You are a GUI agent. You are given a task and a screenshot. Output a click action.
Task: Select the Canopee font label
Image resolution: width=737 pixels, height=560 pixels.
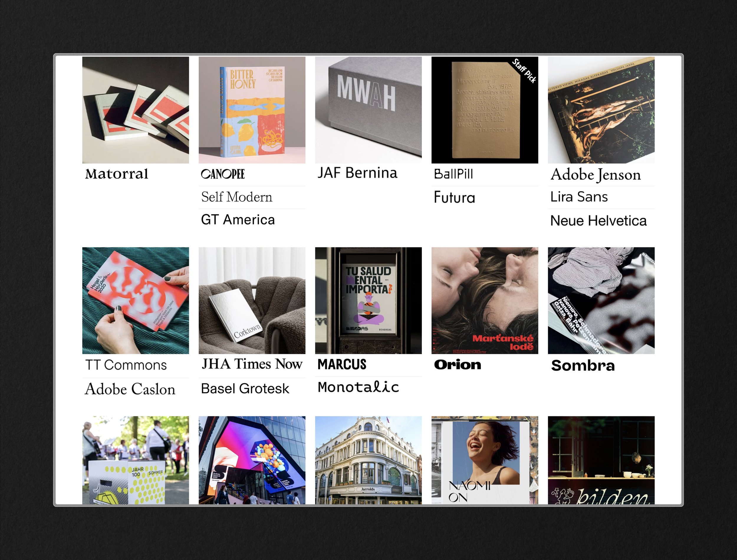coord(223,174)
